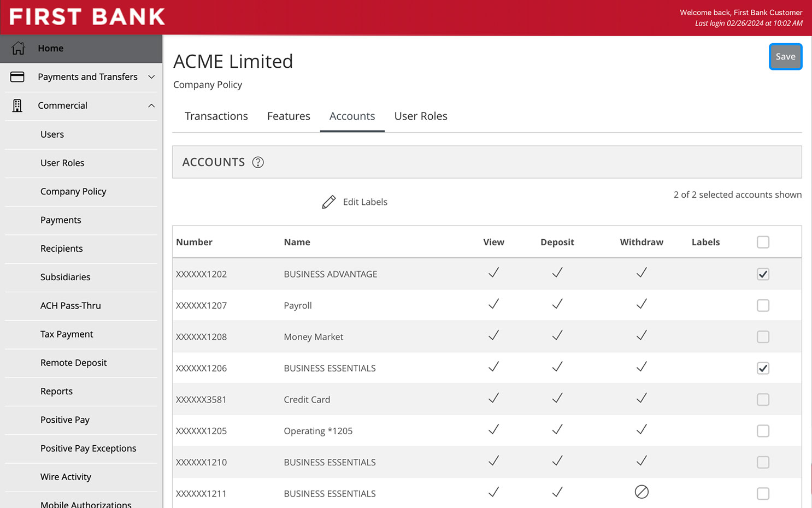Click the Labels column header

705,242
